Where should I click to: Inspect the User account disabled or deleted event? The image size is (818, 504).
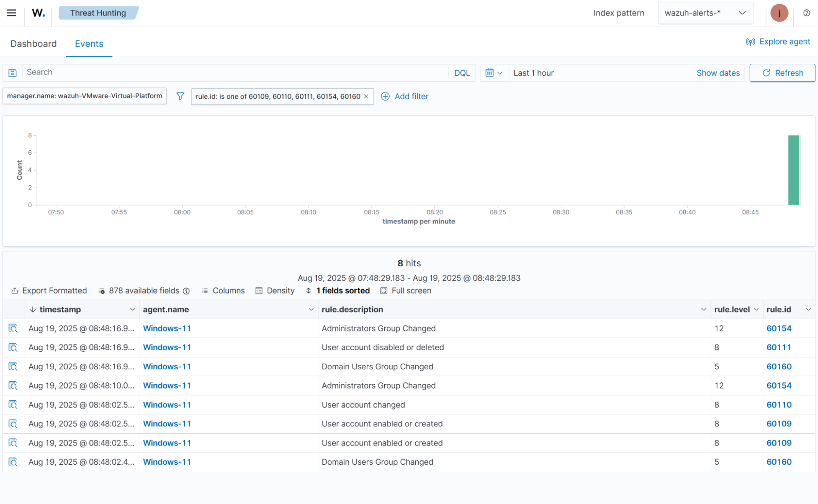click(13, 347)
